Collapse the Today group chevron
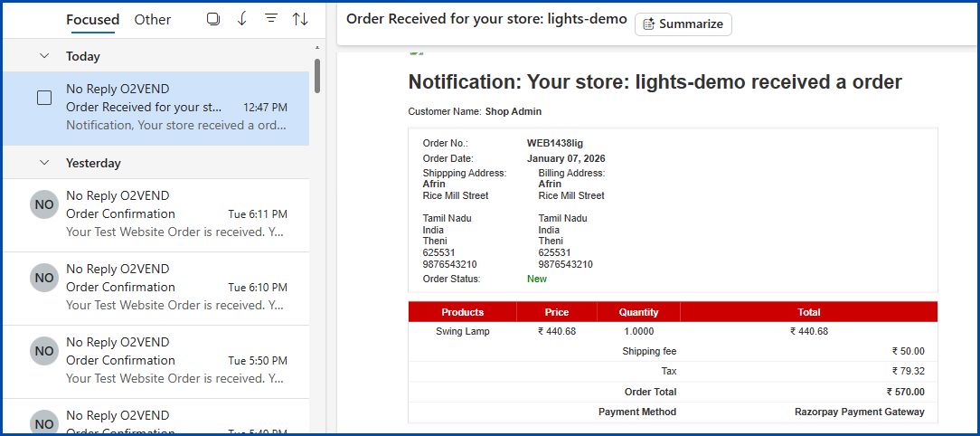This screenshot has width=980, height=436. click(44, 56)
